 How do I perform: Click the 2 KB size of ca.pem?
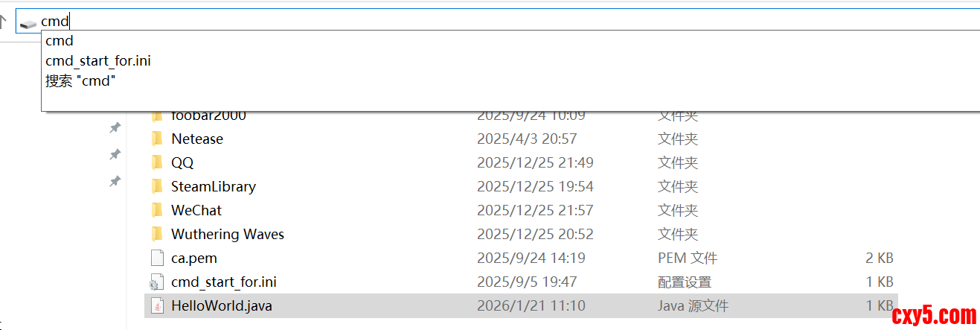tap(880, 258)
